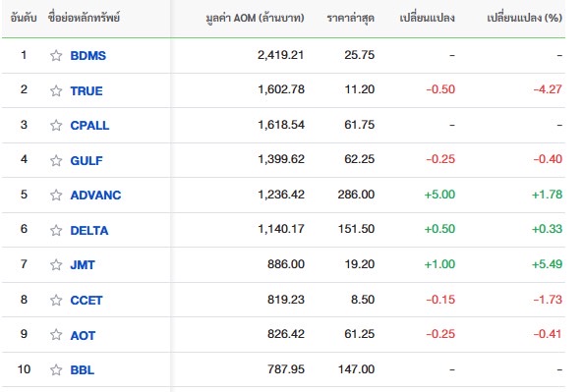583x392 pixels.
Task: Add CCET to favorites with star
Action: pos(56,300)
